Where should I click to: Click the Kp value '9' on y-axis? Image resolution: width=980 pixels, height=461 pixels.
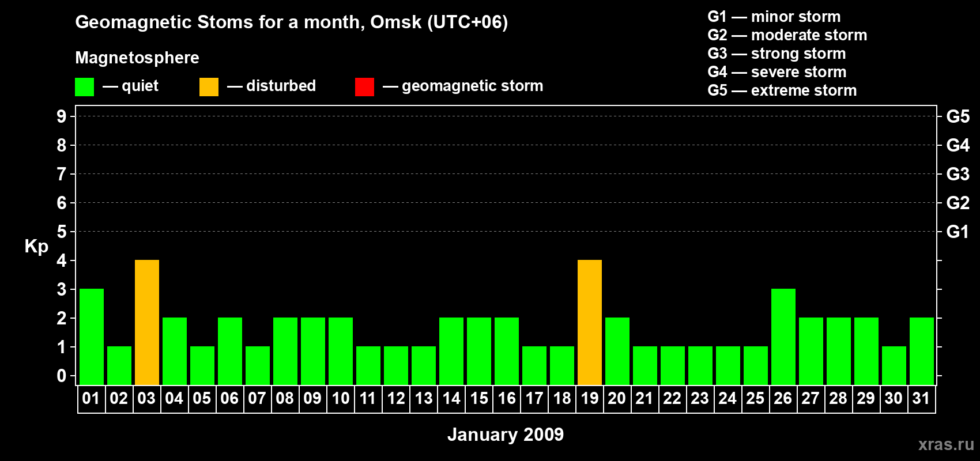pyautogui.click(x=62, y=116)
